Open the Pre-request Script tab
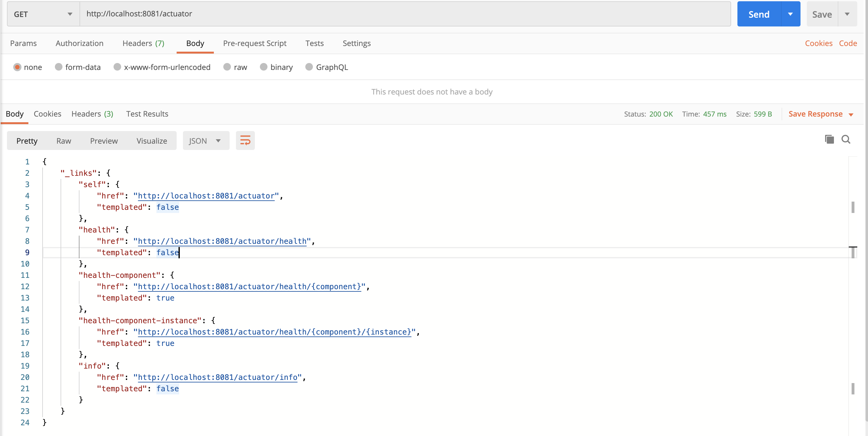The height and width of the screenshot is (436, 868). 255,43
